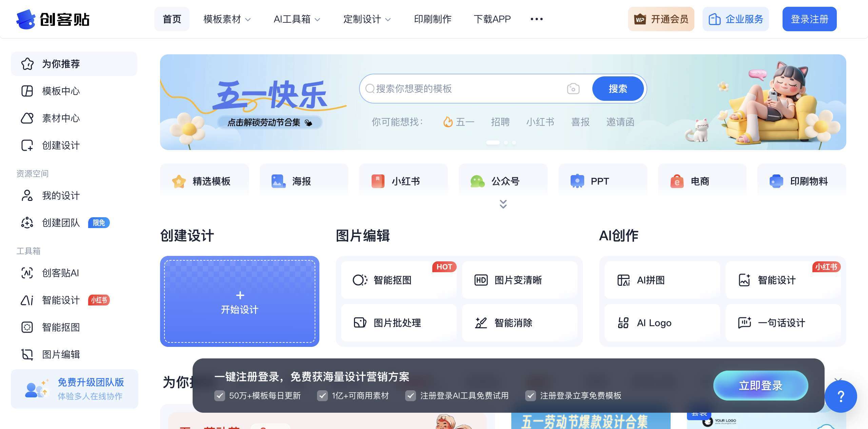Expand the 模板素材 dropdown menu
Screen dimensions: 868x429
227,19
